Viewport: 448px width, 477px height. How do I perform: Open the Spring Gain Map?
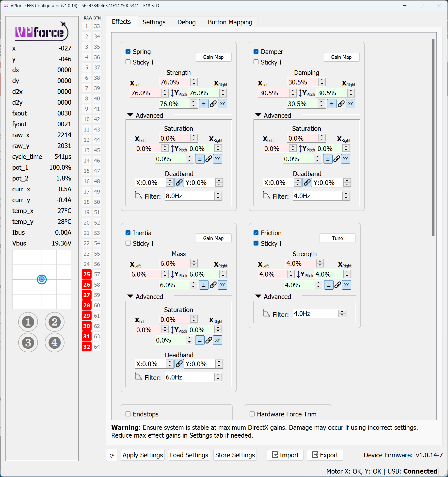point(213,57)
